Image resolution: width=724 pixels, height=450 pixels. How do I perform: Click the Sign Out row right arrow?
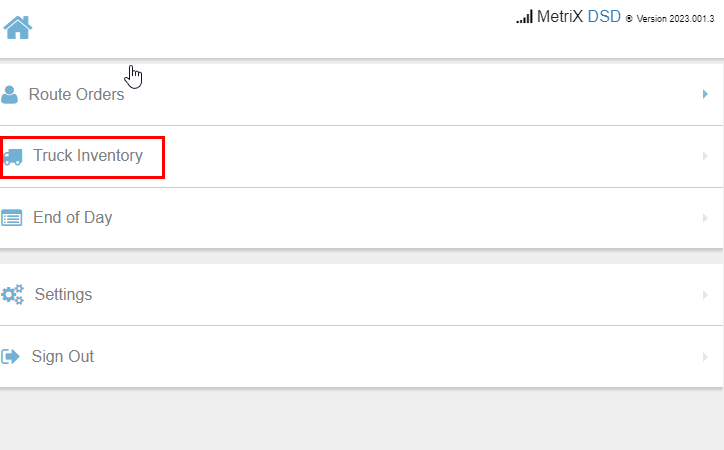(x=705, y=357)
